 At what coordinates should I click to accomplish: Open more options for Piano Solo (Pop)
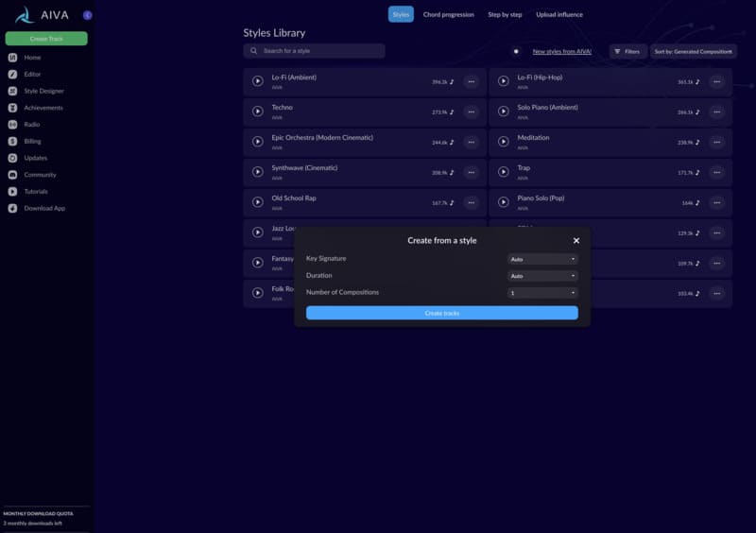(x=717, y=202)
